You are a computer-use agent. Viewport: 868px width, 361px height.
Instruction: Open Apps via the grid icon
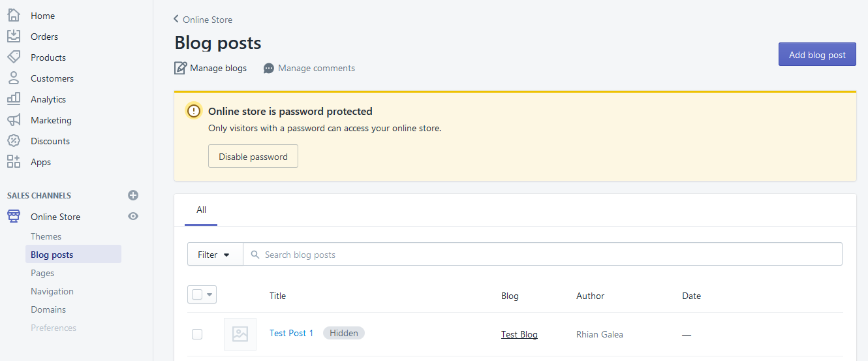click(x=14, y=162)
